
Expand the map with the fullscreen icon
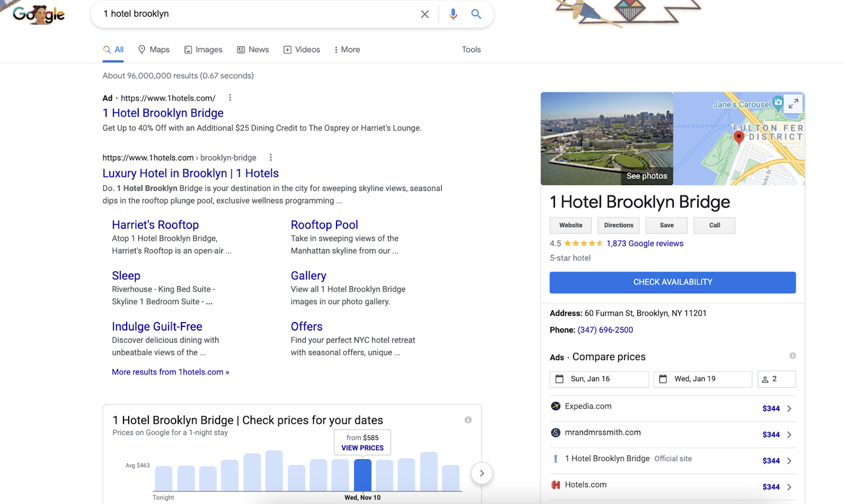click(x=793, y=104)
